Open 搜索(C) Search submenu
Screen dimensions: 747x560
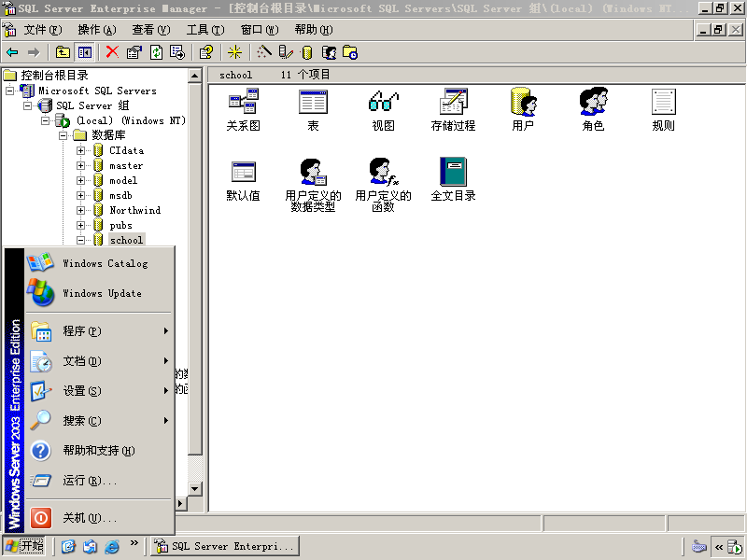(x=100, y=421)
